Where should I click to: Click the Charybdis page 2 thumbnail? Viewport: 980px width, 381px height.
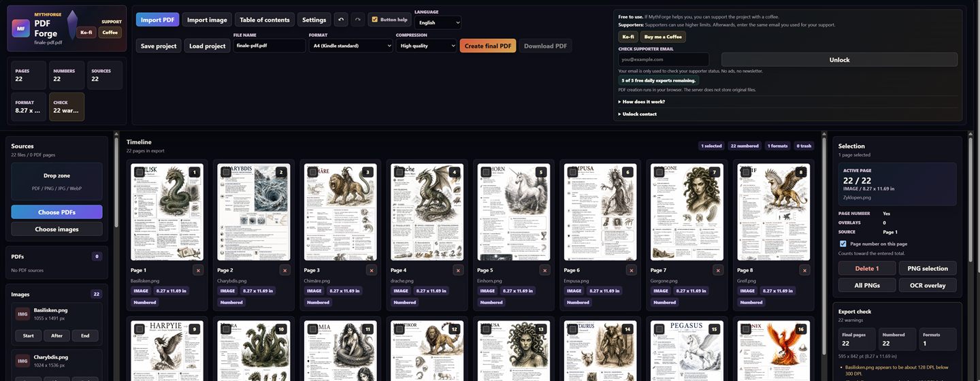(x=254, y=212)
